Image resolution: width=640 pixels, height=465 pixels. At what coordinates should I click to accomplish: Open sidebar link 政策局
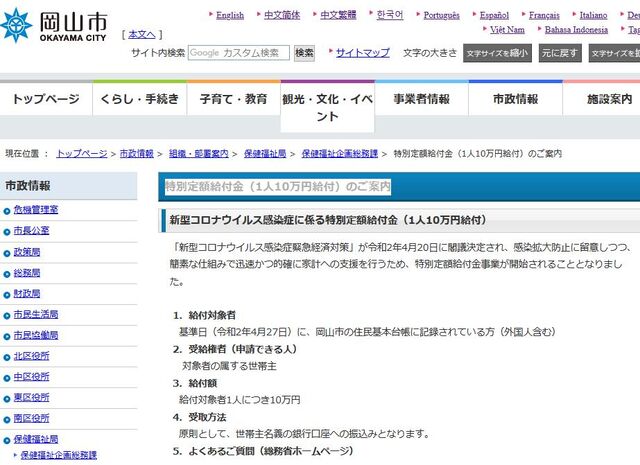pyautogui.click(x=27, y=252)
